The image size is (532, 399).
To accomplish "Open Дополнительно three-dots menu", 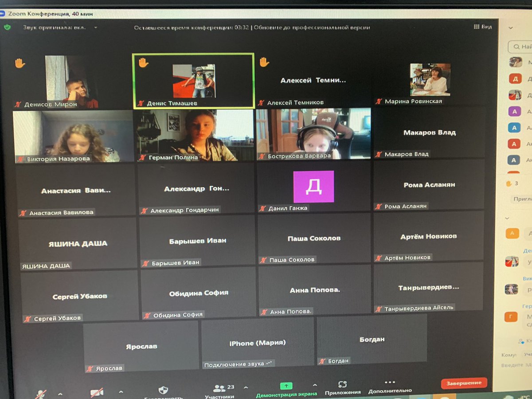I will tap(390, 382).
